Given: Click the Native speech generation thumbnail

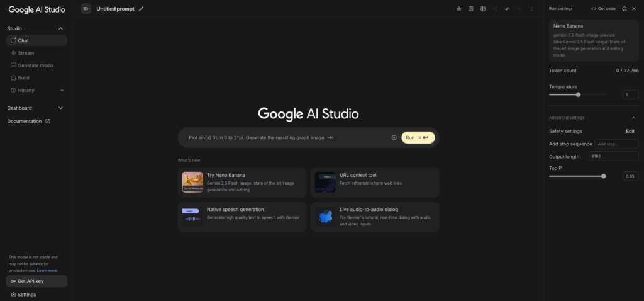Looking at the screenshot, I should pos(192,217).
